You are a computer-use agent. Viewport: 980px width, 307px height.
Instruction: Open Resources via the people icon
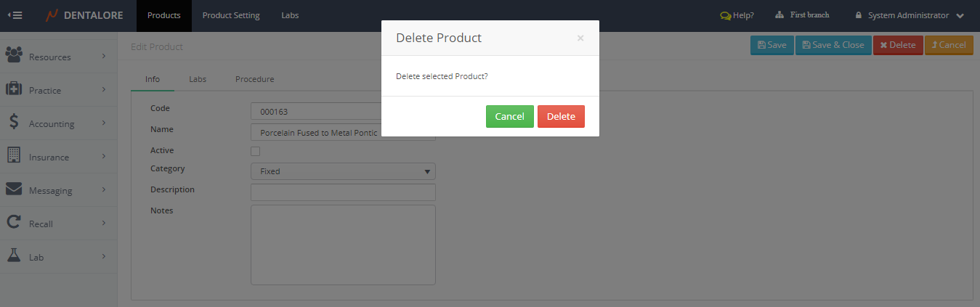tap(14, 55)
